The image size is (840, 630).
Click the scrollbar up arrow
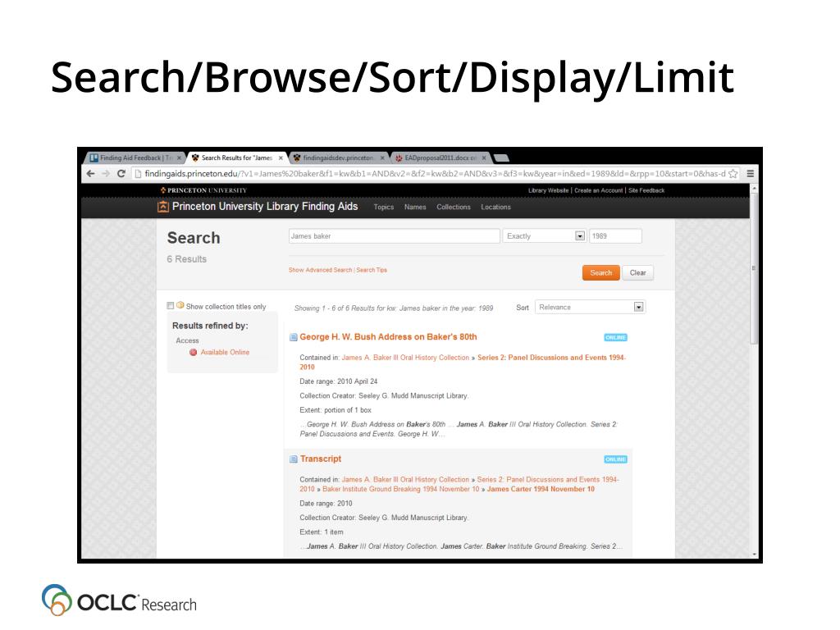[755, 189]
